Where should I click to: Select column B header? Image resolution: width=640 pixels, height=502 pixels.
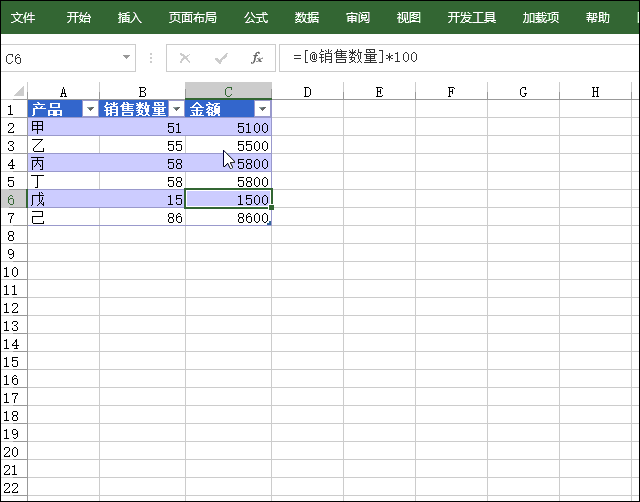pyautogui.click(x=142, y=91)
